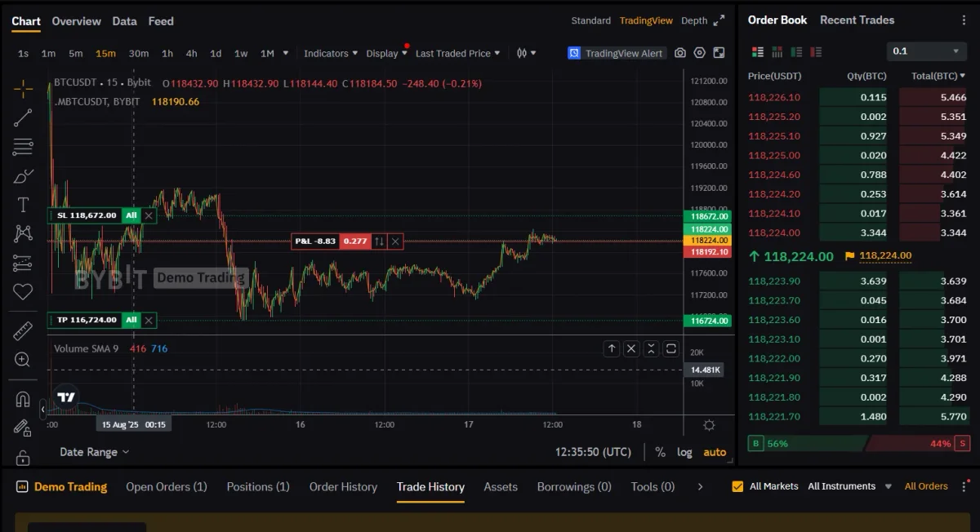The height and width of the screenshot is (532, 980).
Task: Open chart settings hexagon icon
Action: tap(700, 53)
